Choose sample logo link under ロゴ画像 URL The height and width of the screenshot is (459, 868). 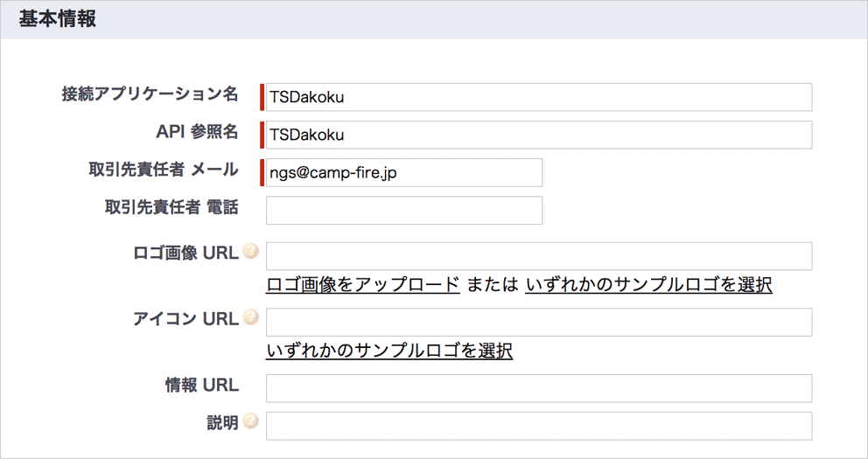(648, 285)
